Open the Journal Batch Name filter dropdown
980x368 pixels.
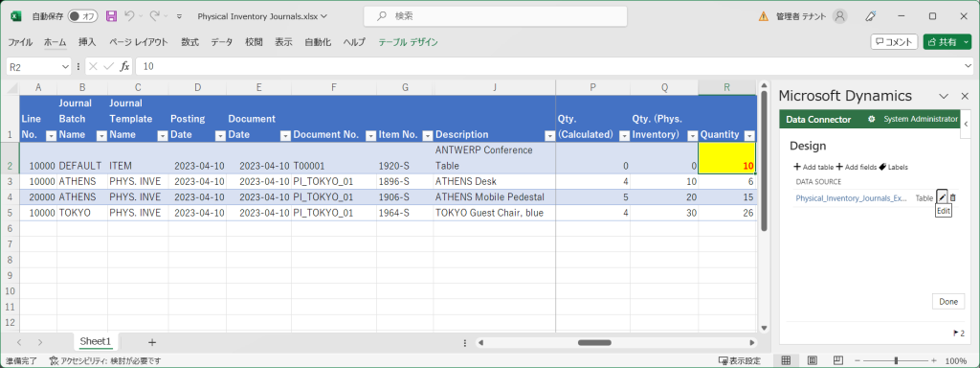[x=101, y=135]
